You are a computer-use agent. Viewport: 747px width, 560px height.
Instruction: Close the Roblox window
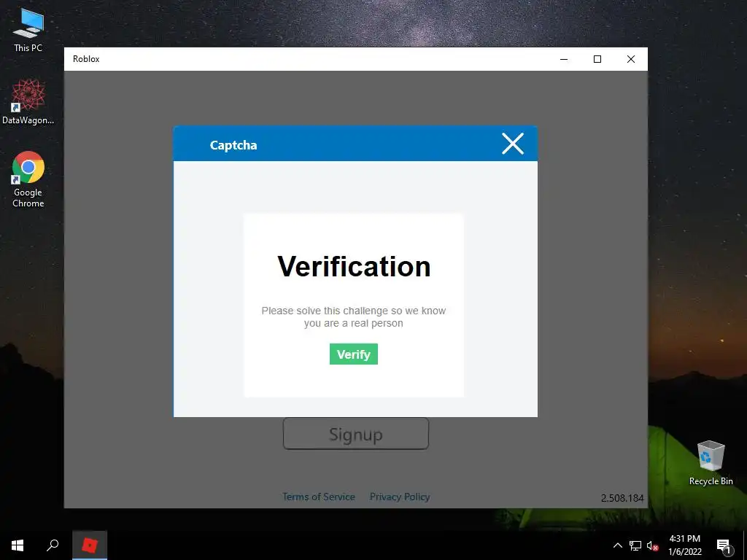(x=631, y=59)
